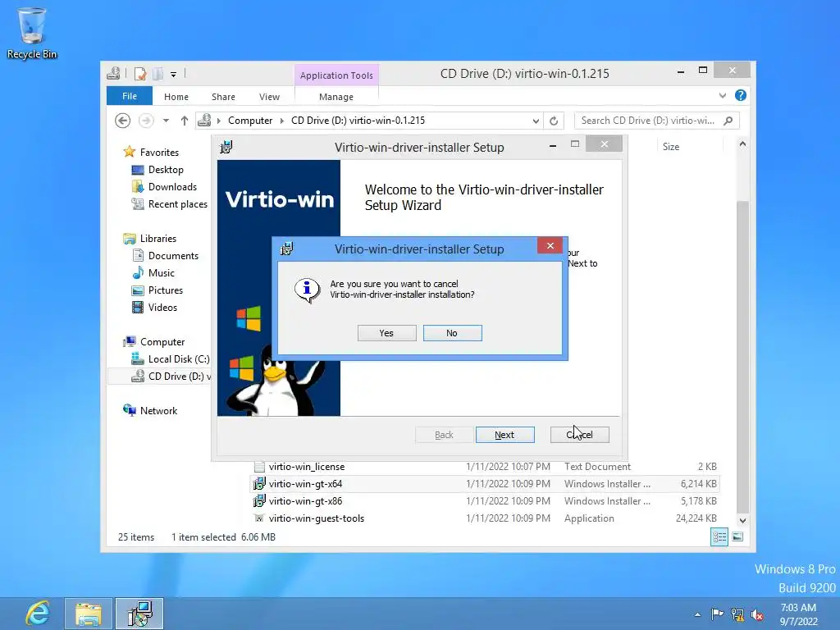Screen dimensions: 840x630
Task: Select the virtio-win-guest-tools application
Action: (x=486, y=518)
